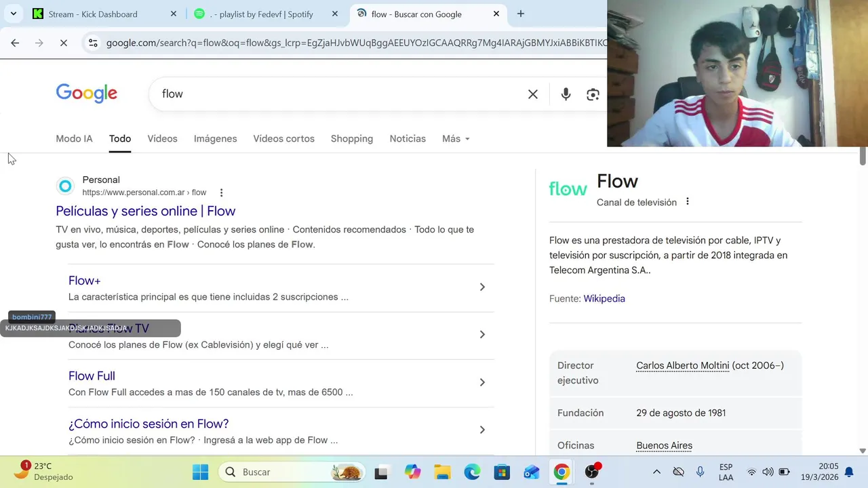Start voice search with microphone icon

(566, 94)
